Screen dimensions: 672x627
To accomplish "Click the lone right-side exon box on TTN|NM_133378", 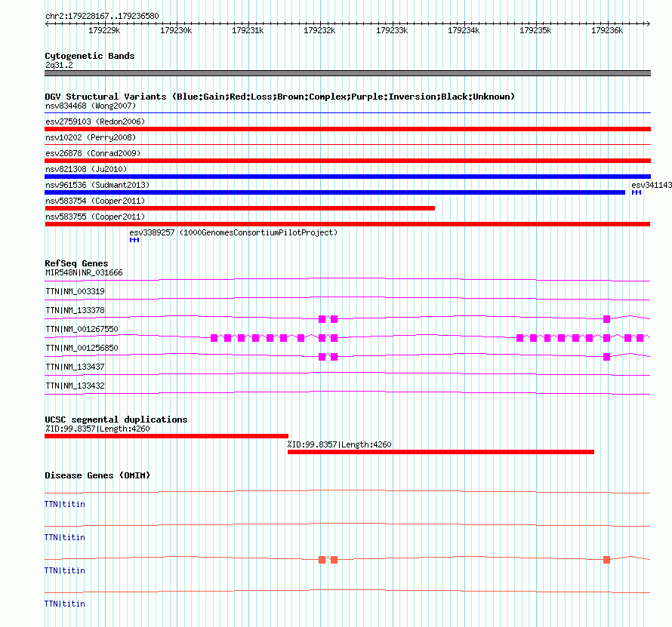I will pyautogui.click(x=606, y=319).
